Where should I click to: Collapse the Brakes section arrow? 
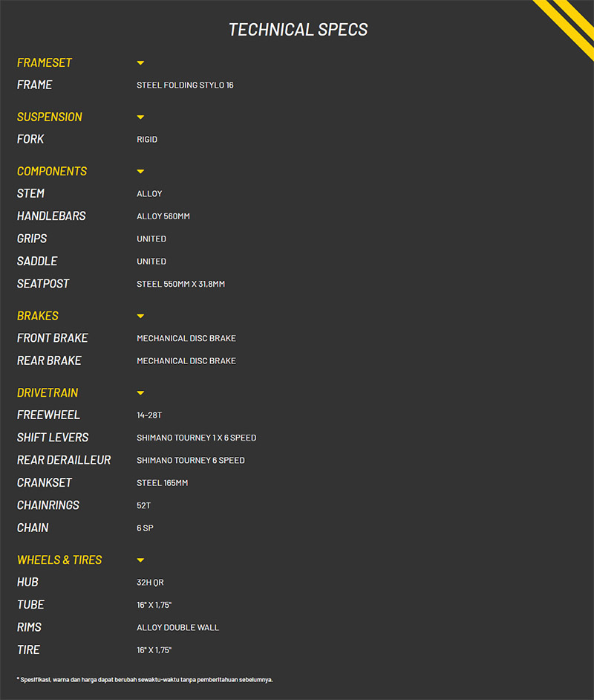tap(140, 317)
